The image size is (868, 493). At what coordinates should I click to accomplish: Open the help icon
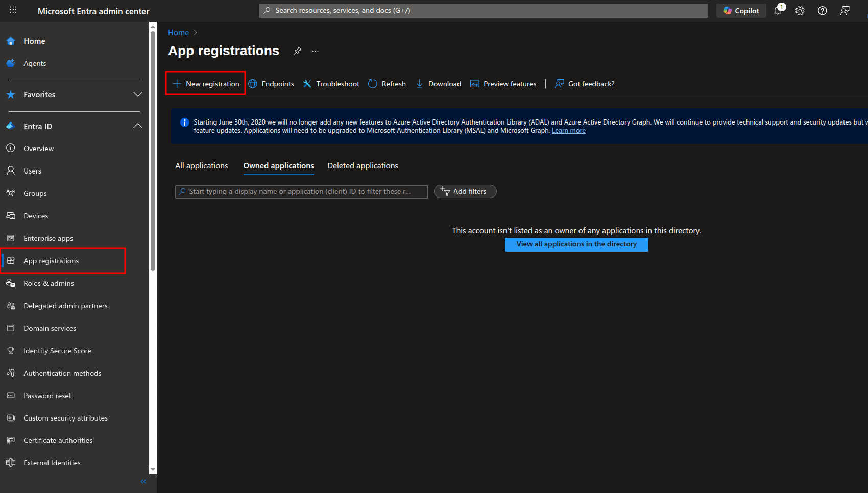[x=822, y=10]
